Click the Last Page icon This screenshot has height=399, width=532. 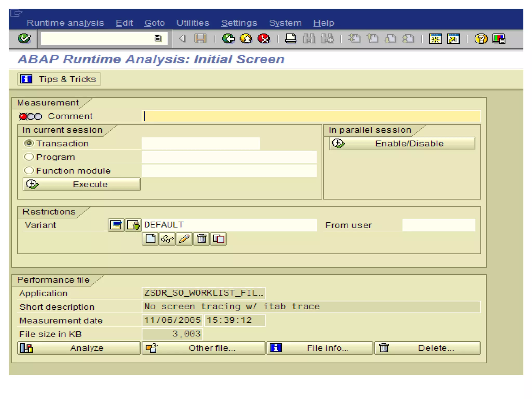(x=408, y=39)
